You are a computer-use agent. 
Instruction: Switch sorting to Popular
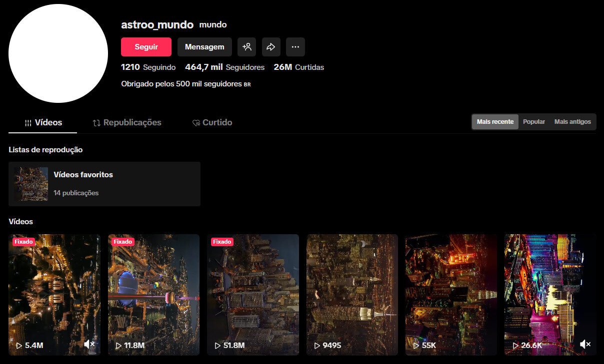tap(533, 121)
